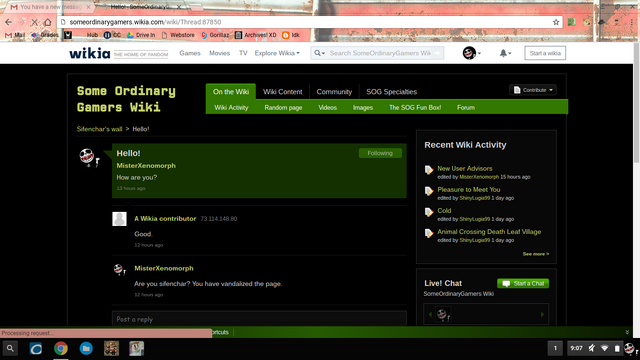Image resolution: width=640 pixels, height=360 pixels.
Task: Go back with the browser back arrow
Action: 9,22
